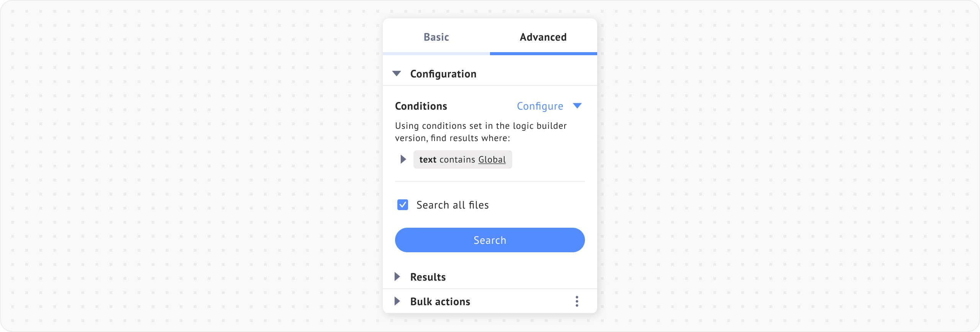Click the Bulk actions section title
980x332 pixels.
[x=440, y=302]
